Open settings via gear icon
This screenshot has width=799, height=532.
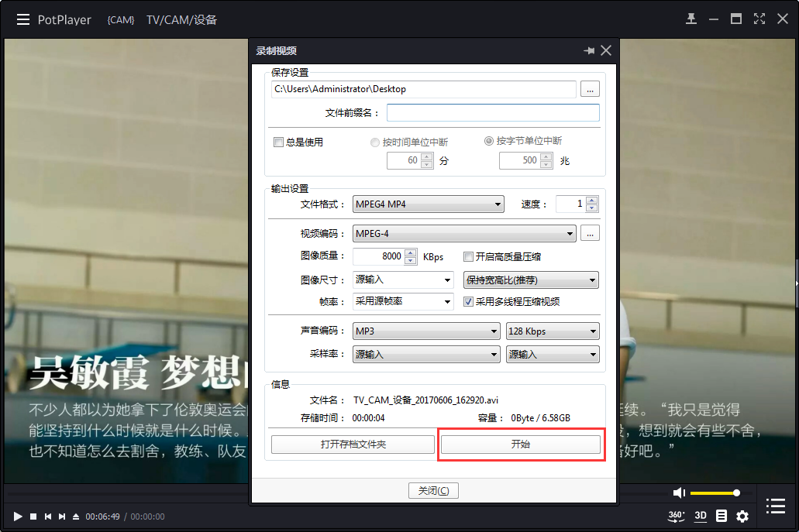(742, 516)
